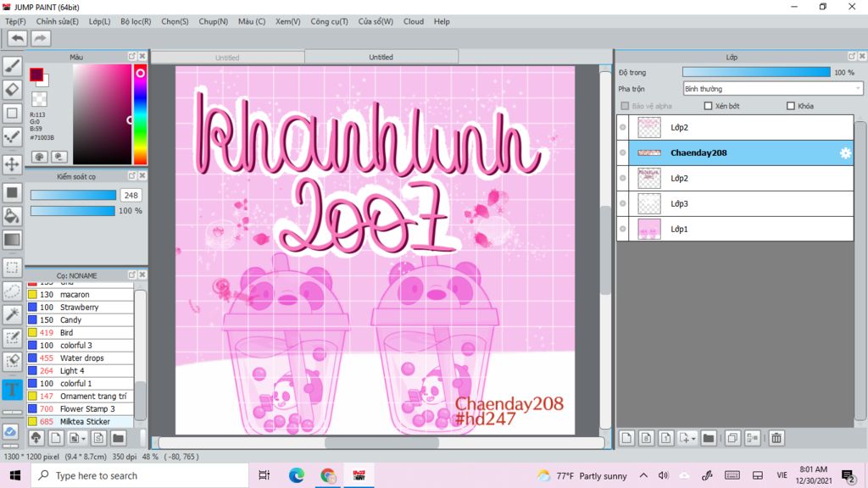The width and height of the screenshot is (868, 488).
Task: Open the Công cụ(T) menu
Action: coord(330,21)
